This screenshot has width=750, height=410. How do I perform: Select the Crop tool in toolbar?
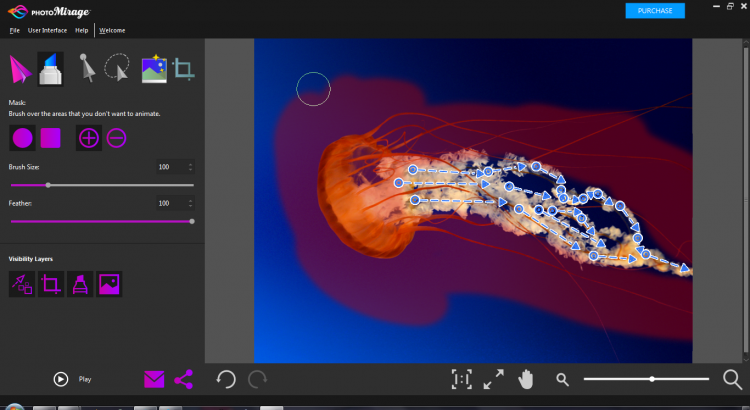pyautogui.click(x=184, y=68)
